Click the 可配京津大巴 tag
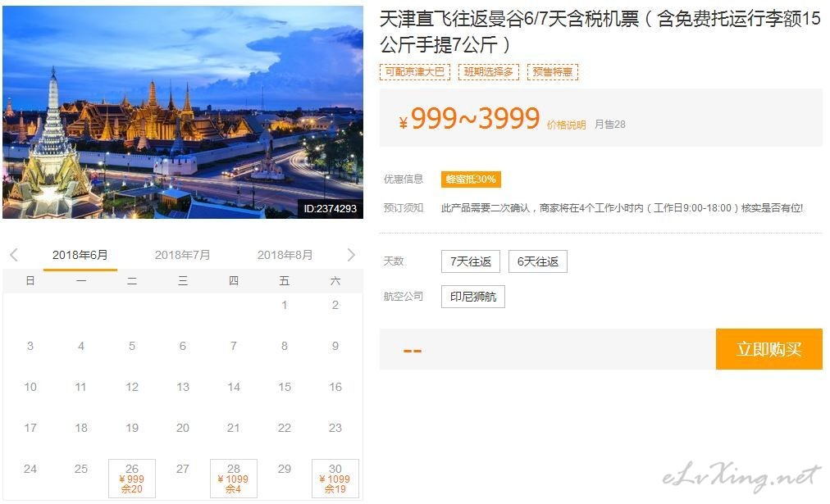This screenshot has width=830, height=504. 414,72
